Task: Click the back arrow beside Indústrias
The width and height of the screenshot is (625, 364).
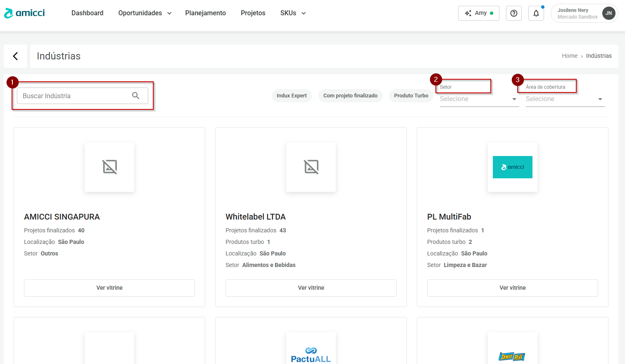Action: 15,56
